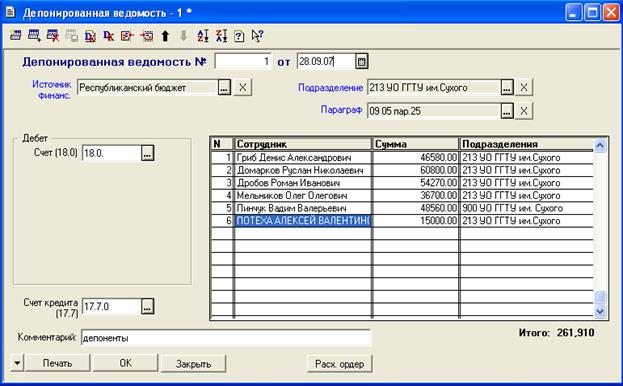
Task: Click the Подразделения column header
Action: point(527,144)
